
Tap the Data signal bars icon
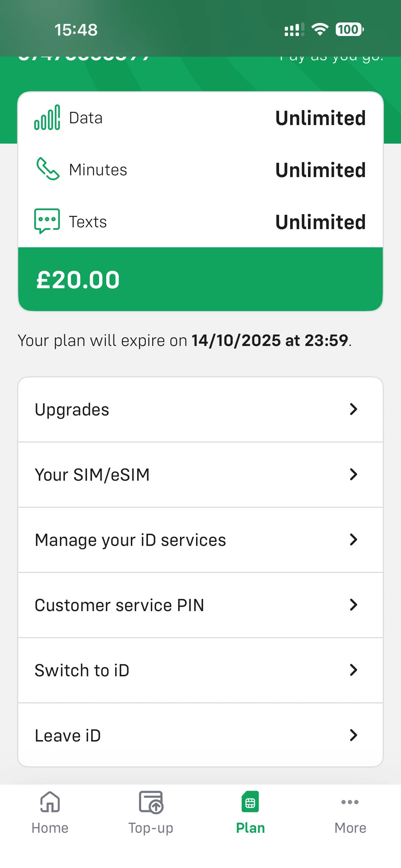[47, 118]
